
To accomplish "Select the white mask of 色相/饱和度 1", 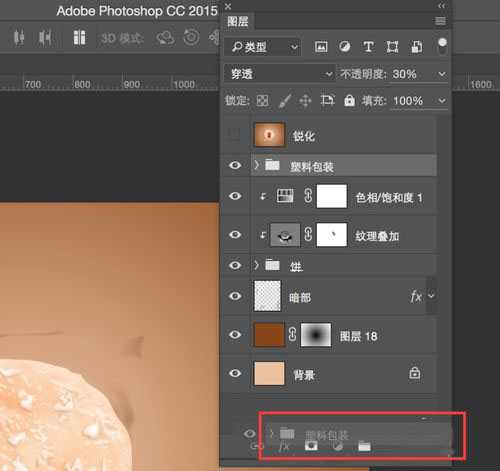I will point(332,196).
